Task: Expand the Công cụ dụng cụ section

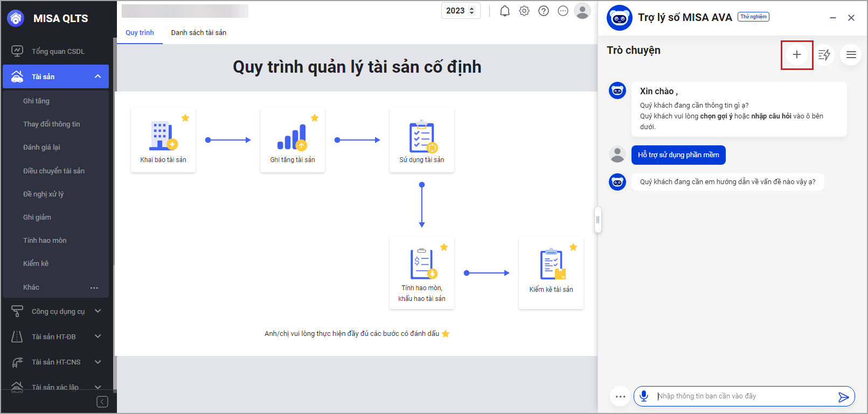Action: [98, 311]
